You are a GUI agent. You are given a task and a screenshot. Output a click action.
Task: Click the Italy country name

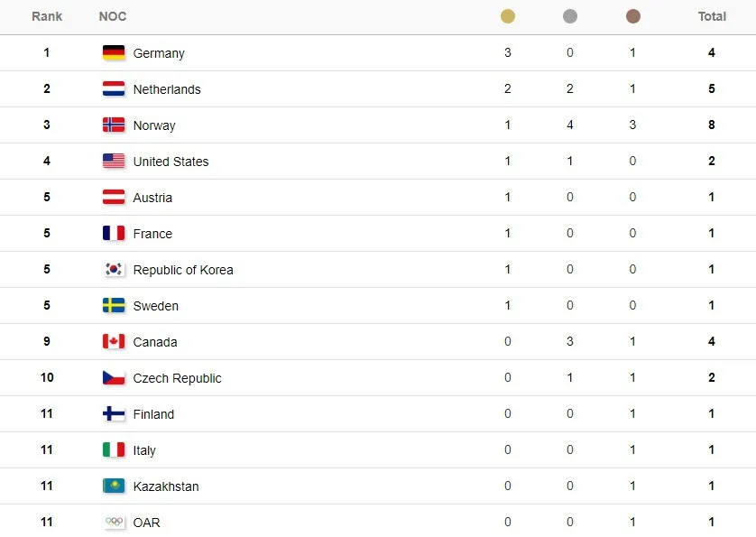[144, 450]
